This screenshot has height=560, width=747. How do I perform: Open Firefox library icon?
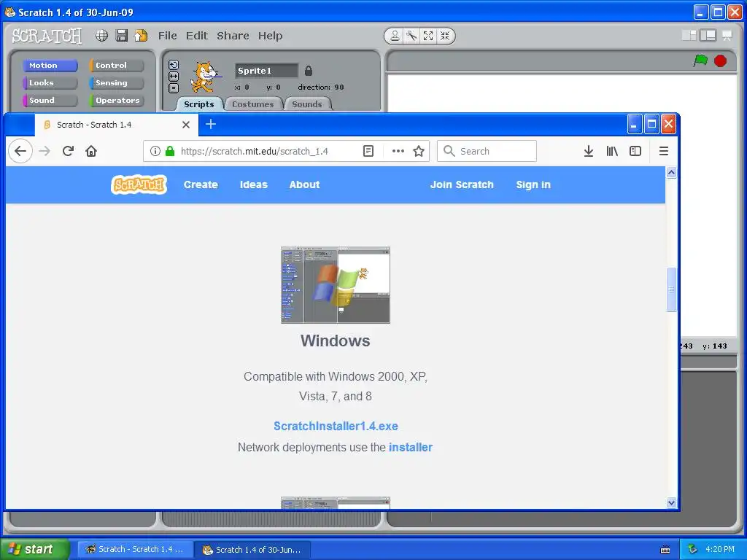[612, 151]
